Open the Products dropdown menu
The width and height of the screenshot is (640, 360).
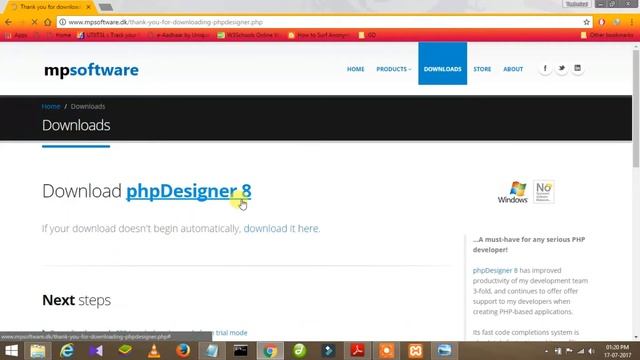(x=393, y=69)
